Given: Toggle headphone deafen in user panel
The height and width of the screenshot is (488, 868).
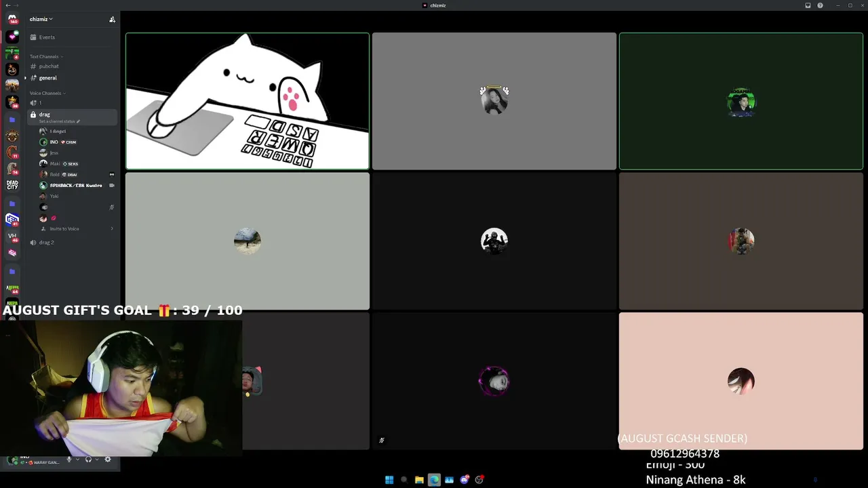Looking at the screenshot, I should (88, 460).
